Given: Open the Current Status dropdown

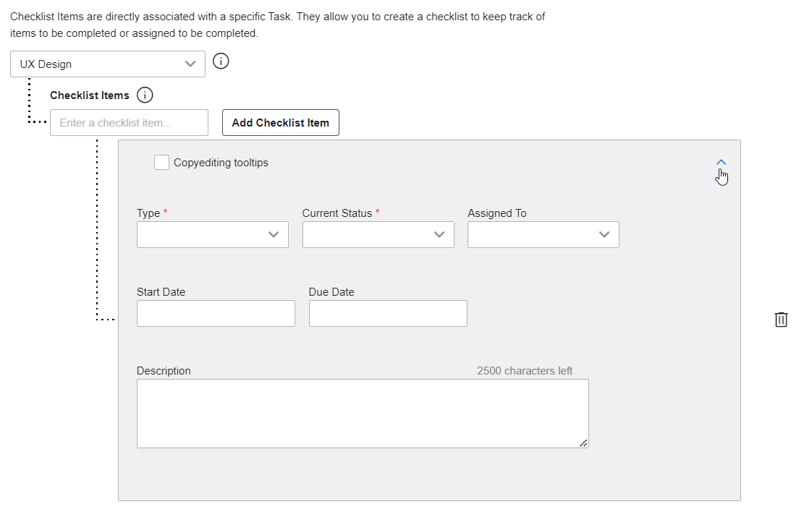Looking at the screenshot, I should (x=378, y=234).
